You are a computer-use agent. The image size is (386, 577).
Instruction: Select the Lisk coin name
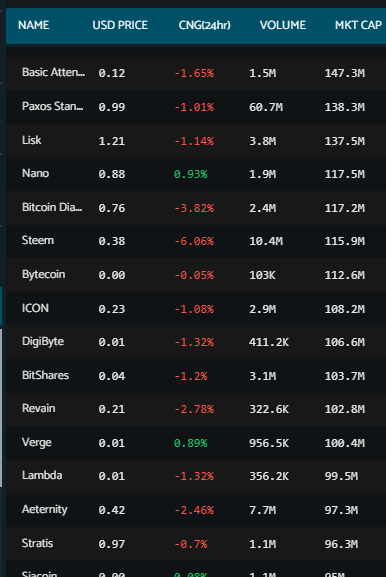click(32, 140)
